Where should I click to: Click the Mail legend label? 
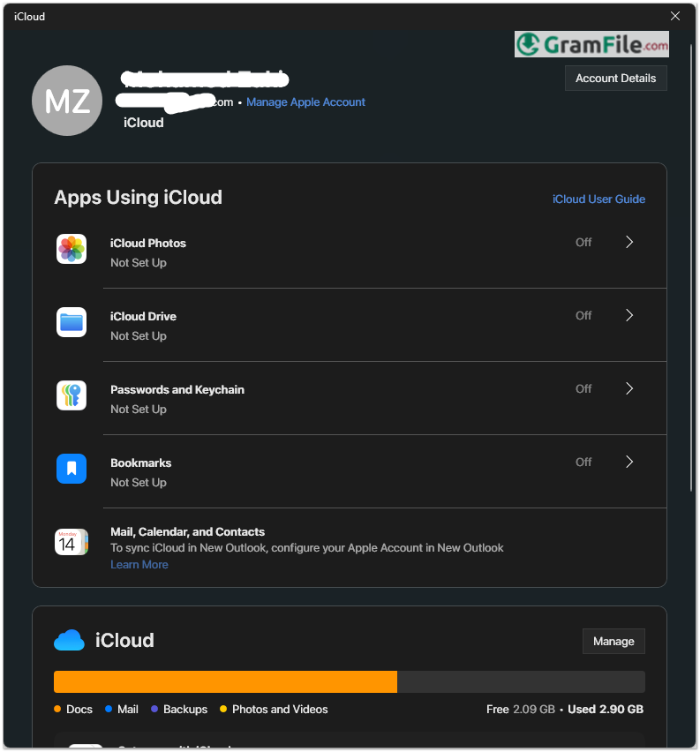click(128, 710)
